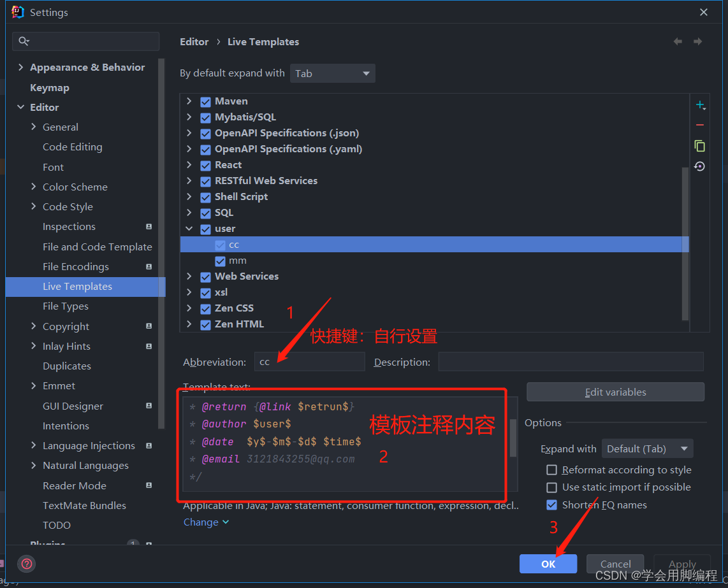Open the Code Editing settings page
728x588 pixels.
pyautogui.click(x=73, y=147)
